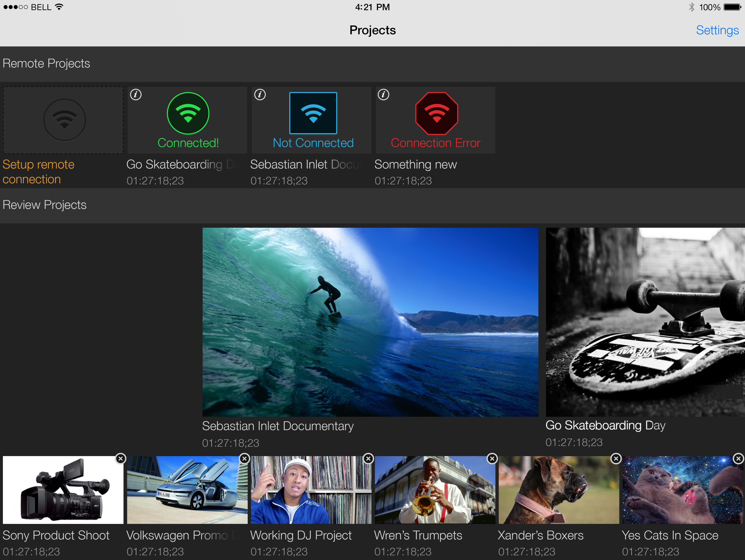Delete the Sony Product Shoot project
This screenshot has height=560, width=745.
point(120,458)
